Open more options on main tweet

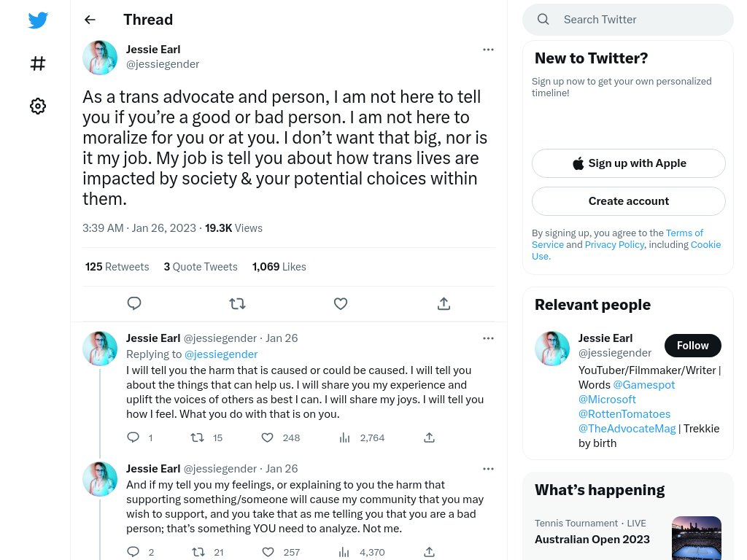point(488,50)
